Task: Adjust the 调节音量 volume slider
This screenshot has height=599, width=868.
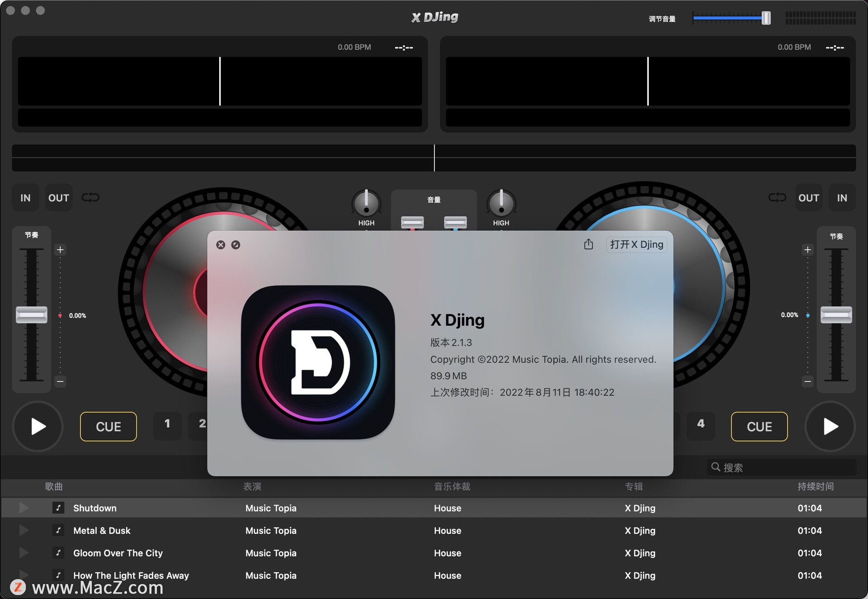Action: click(x=766, y=18)
